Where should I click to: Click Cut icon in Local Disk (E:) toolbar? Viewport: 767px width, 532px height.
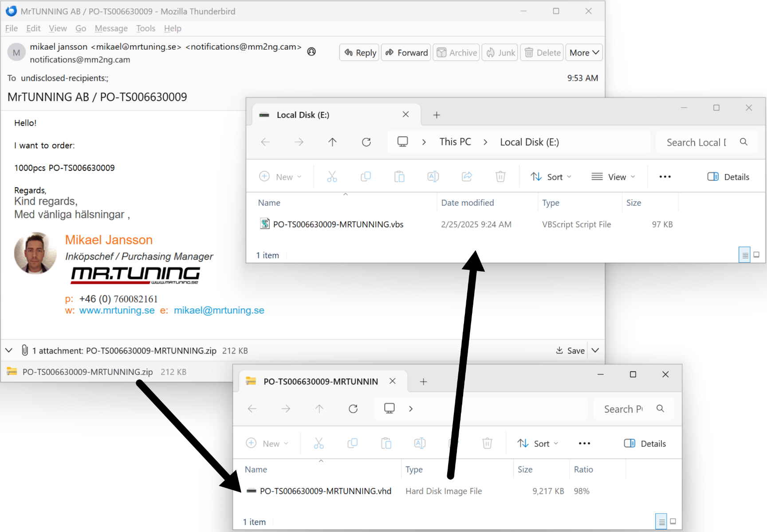(x=332, y=177)
